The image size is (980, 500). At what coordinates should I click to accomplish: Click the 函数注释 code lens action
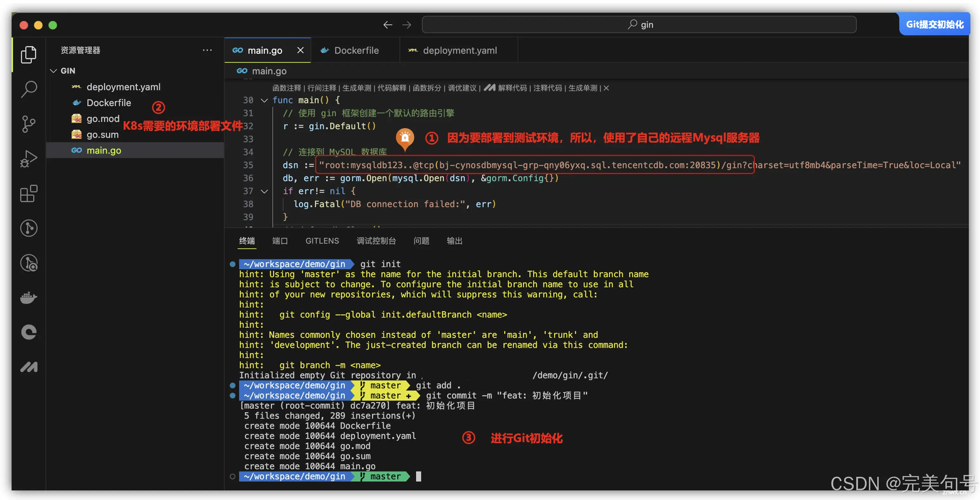click(287, 88)
